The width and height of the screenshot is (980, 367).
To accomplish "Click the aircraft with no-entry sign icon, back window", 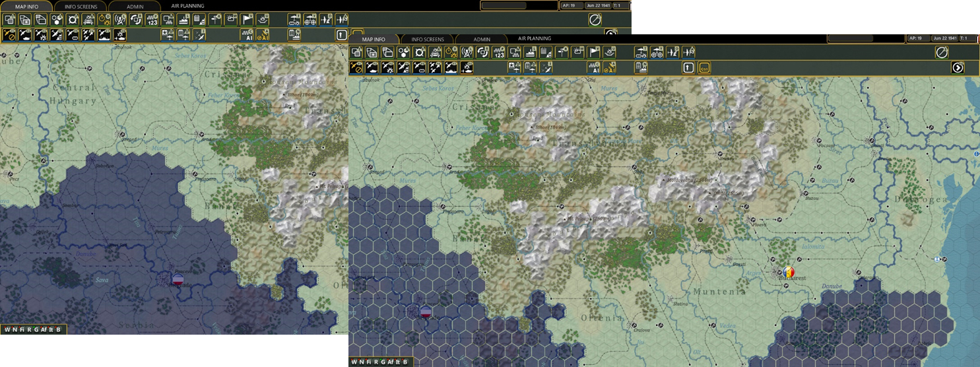I will click(9, 35).
